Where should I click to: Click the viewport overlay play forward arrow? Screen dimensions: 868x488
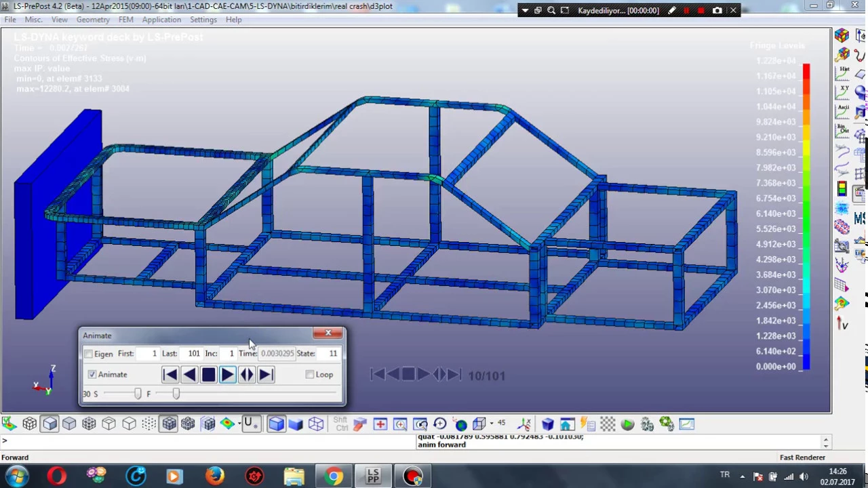coord(422,374)
